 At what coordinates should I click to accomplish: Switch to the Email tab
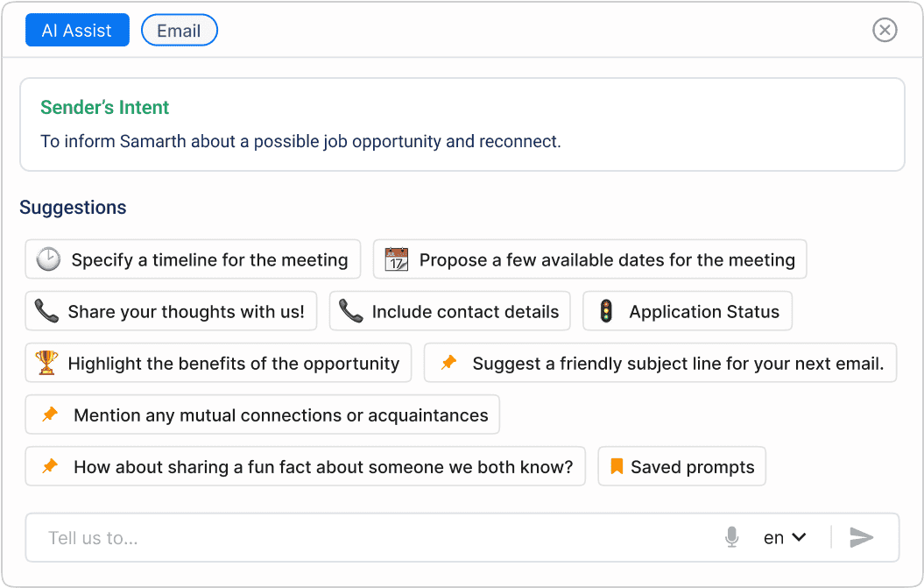point(179,31)
